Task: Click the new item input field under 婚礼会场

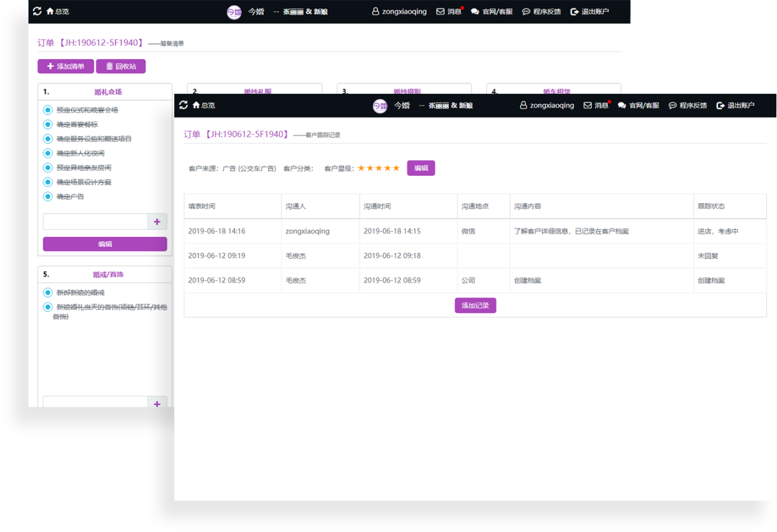Action: (96, 221)
